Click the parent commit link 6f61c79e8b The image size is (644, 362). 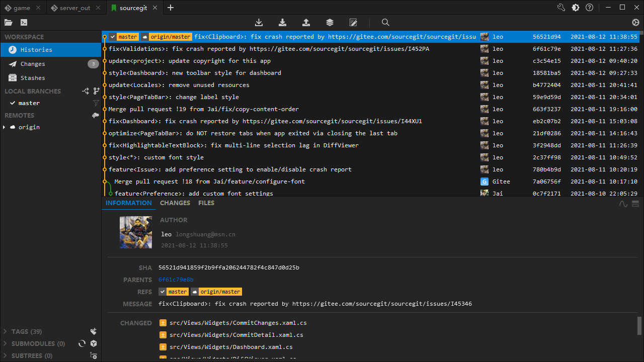[x=176, y=280]
